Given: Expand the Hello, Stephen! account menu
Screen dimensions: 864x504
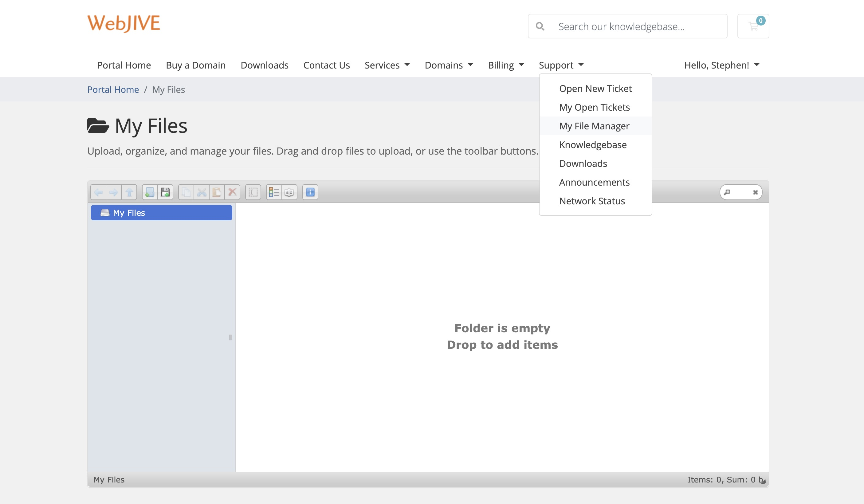Looking at the screenshot, I should 721,65.
